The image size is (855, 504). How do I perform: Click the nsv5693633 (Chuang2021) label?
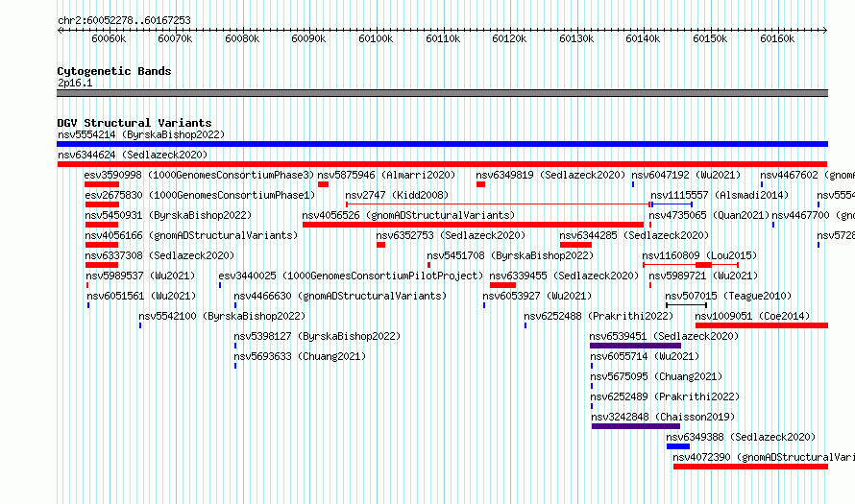coord(300,356)
